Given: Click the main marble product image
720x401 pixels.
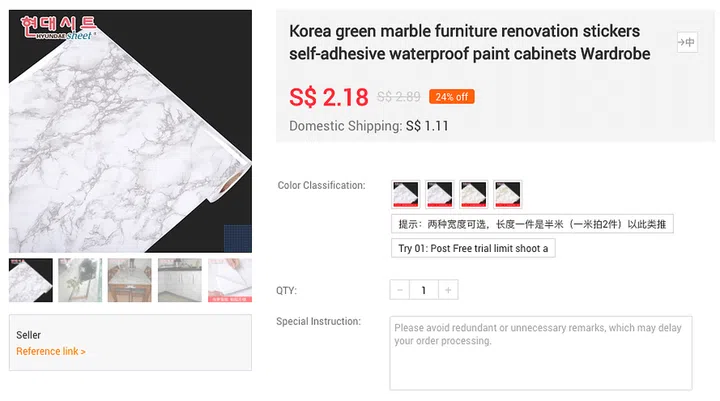Looking at the screenshot, I should coord(130,140).
